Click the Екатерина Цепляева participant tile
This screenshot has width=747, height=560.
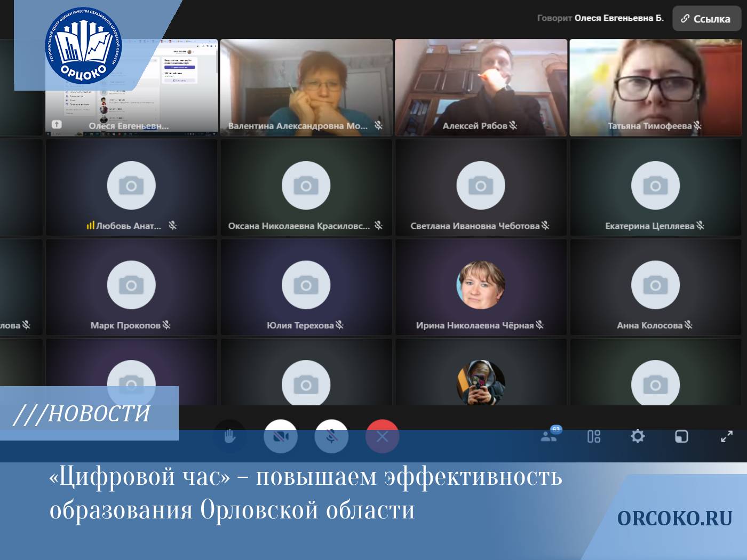click(655, 188)
